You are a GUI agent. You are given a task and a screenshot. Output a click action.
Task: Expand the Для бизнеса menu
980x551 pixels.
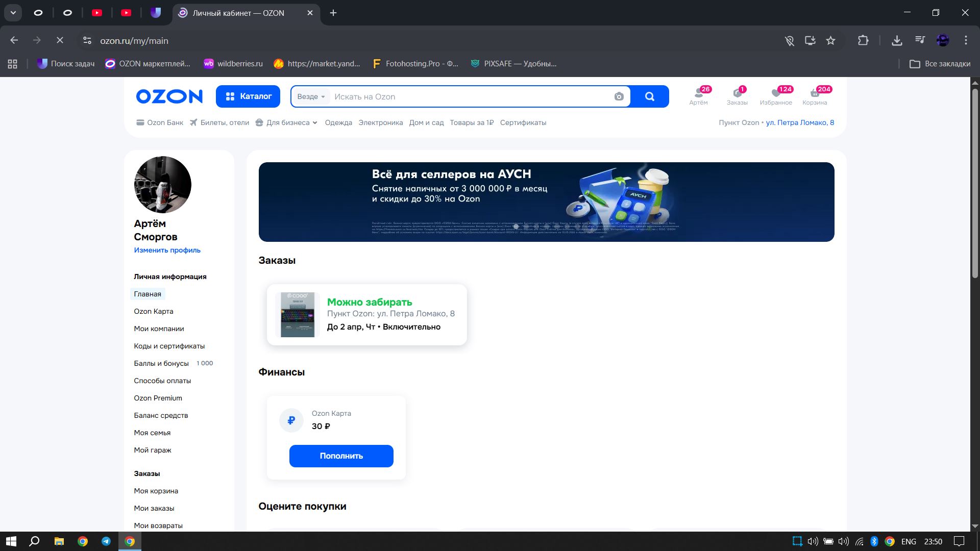click(288, 122)
